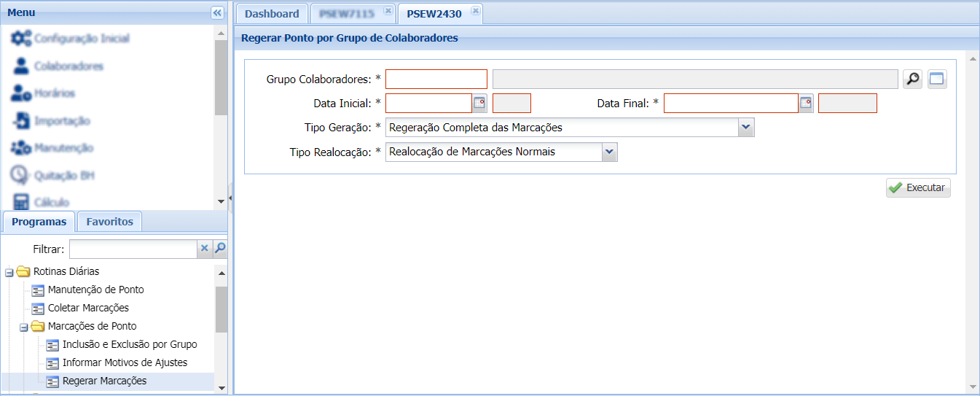
Task: Clear the filter with the X icon
Action: point(205,249)
